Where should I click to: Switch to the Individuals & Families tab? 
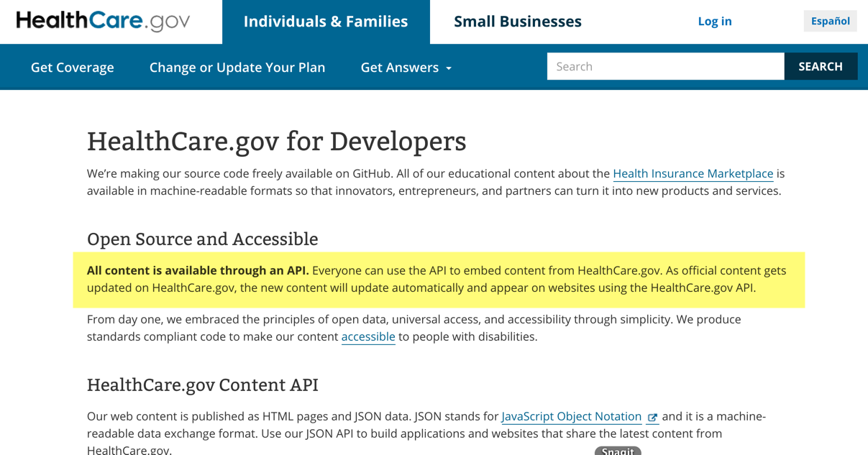click(326, 22)
